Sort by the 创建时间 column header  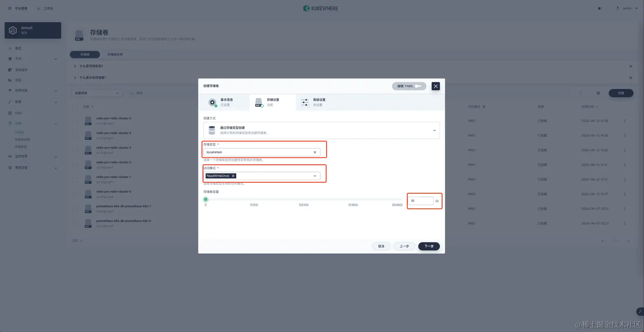[590, 107]
